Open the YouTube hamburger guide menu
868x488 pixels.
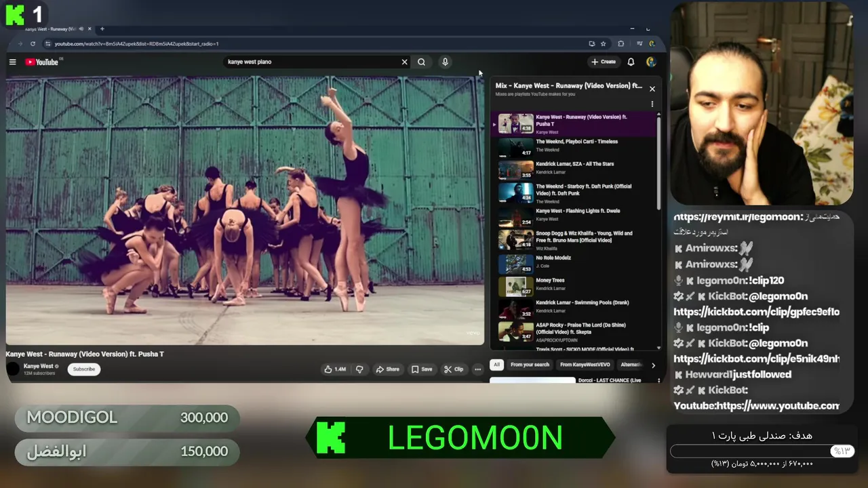pos(12,62)
